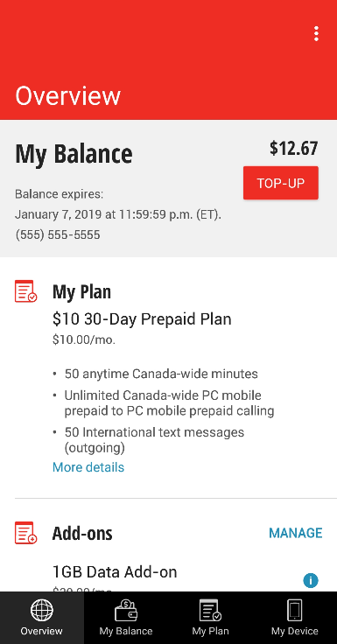
Task: Click MANAGE next to Add-ons
Action: [296, 533]
